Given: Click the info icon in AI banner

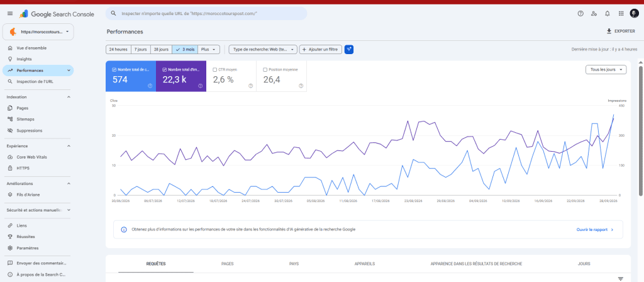Looking at the screenshot, I should (x=124, y=229).
